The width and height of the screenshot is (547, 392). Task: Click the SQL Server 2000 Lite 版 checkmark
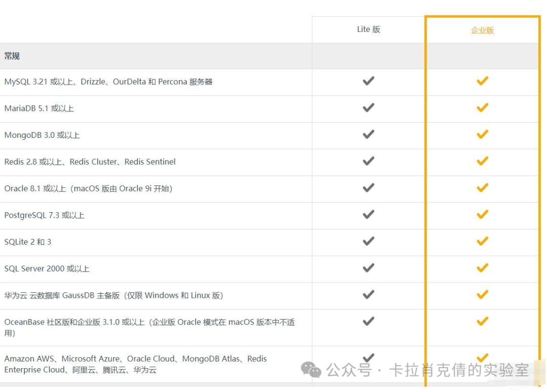[x=368, y=268]
